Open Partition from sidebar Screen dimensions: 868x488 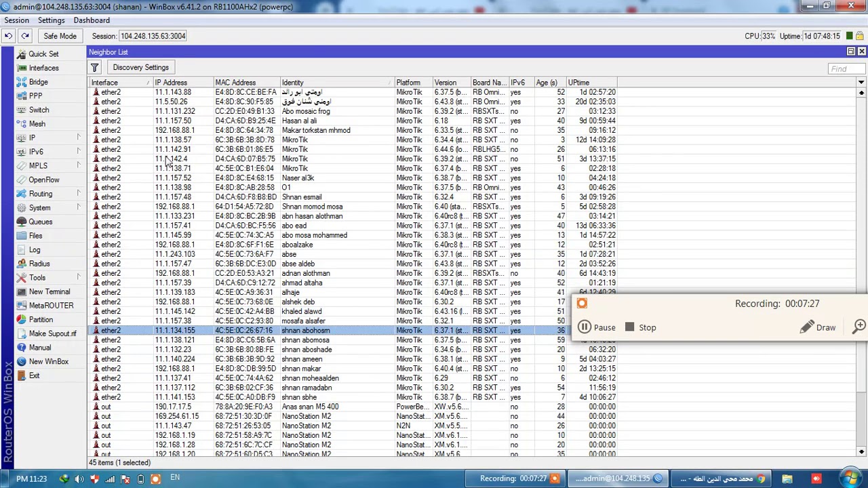pos(41,319)
